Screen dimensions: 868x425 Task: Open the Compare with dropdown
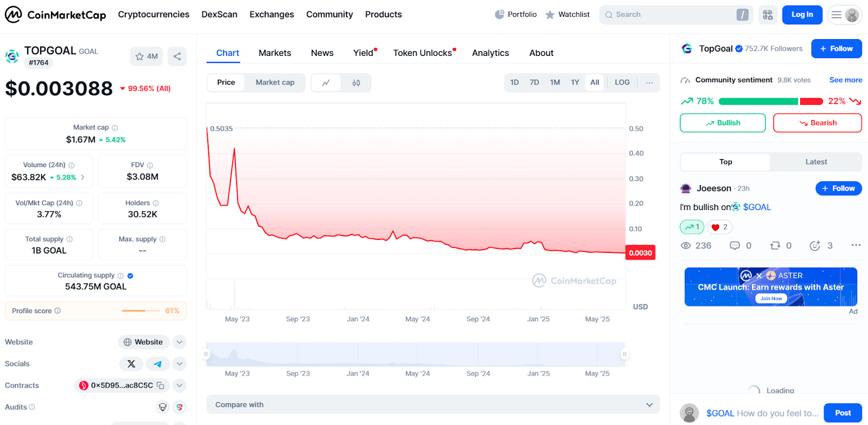point(433,405)
